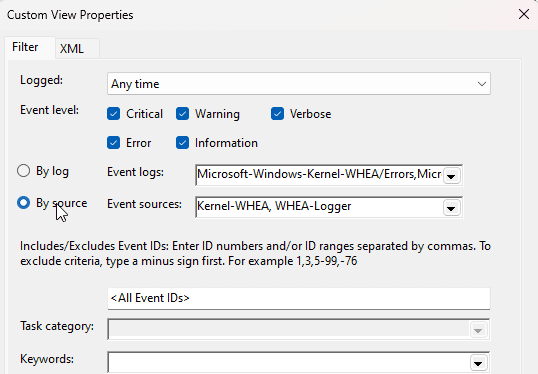Switch to the XML tab
Screen dimensions: 538x374
(77, 48)
